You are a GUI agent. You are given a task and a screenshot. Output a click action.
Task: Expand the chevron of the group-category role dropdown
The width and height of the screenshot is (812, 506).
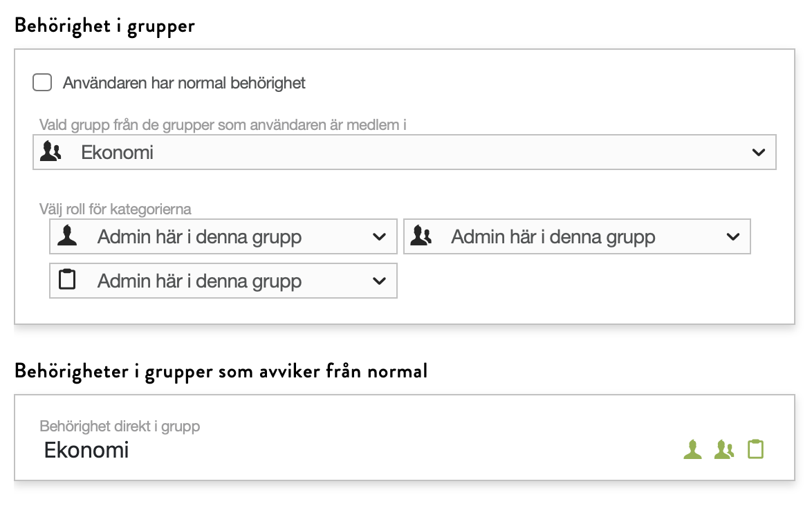pyautogui.click(x=733, y=237)
